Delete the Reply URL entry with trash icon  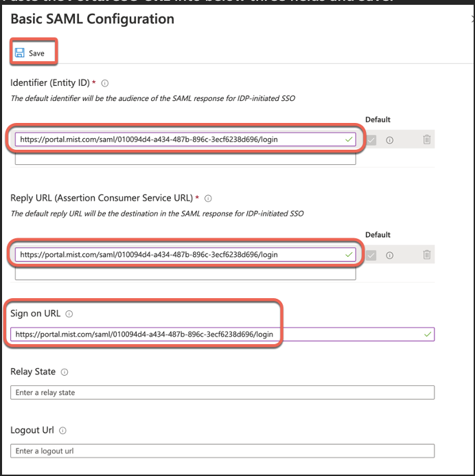click(427, 255)
